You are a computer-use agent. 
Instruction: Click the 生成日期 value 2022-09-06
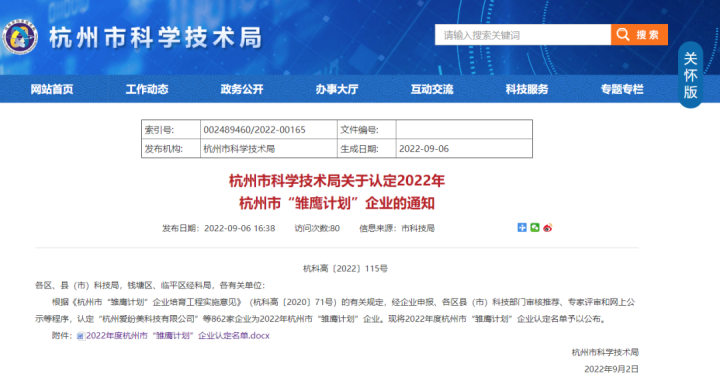(x=424, y=149)
